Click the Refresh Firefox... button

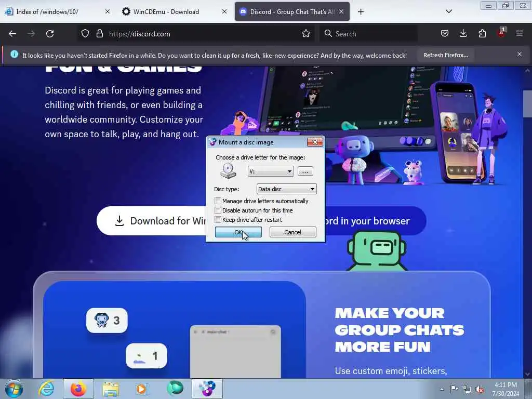[x=445, y=55]
